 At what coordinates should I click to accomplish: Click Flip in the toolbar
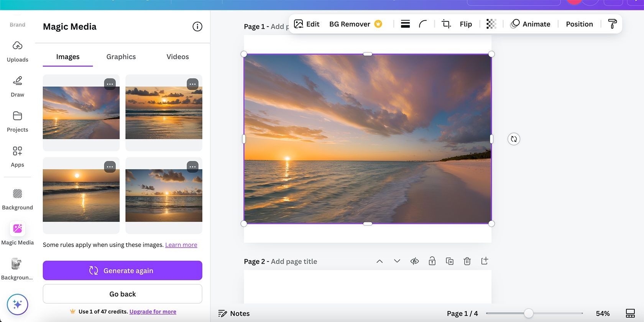(x=466, y=24)
